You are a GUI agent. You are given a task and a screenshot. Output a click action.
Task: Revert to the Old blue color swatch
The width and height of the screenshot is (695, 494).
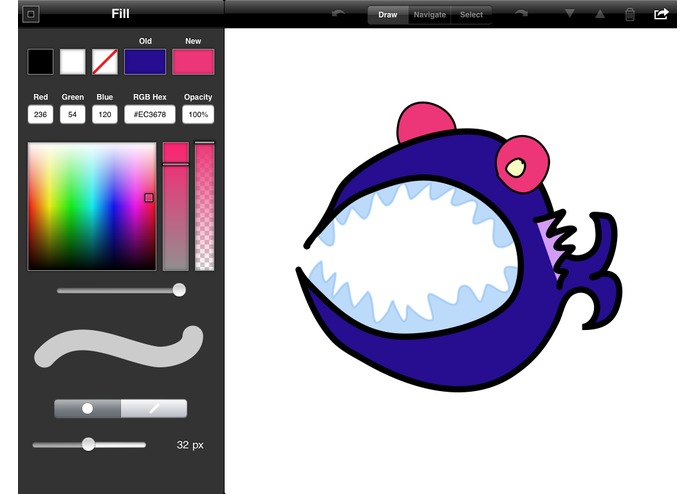tap(145, 62)
